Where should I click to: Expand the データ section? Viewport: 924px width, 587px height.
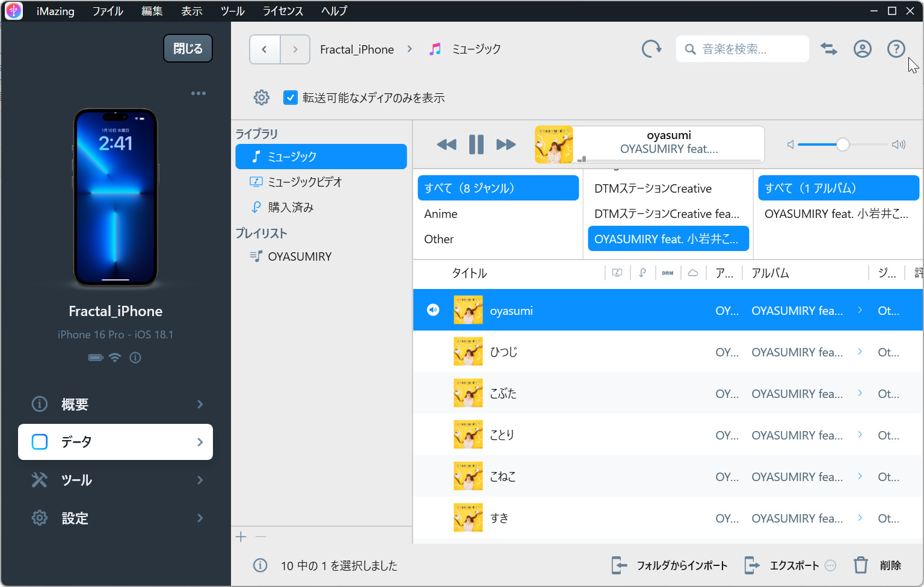point(115,442)
